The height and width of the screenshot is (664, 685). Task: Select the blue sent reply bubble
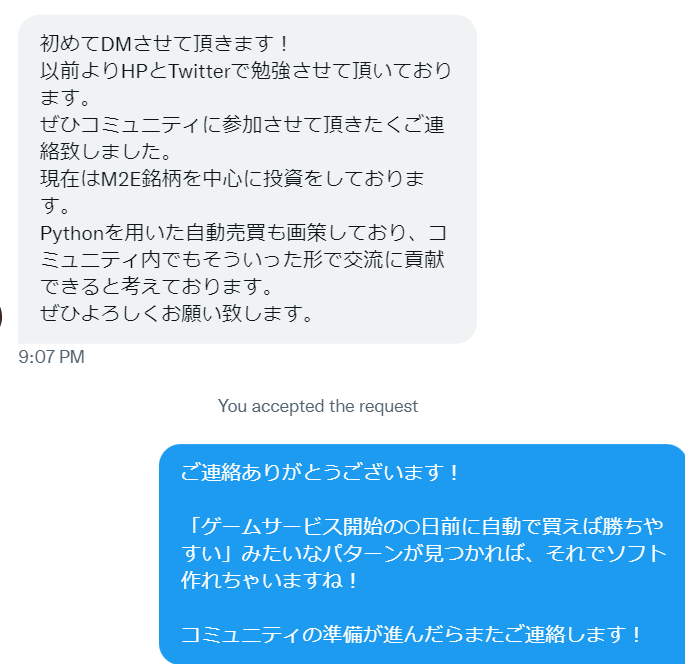(x=422, y=554)
